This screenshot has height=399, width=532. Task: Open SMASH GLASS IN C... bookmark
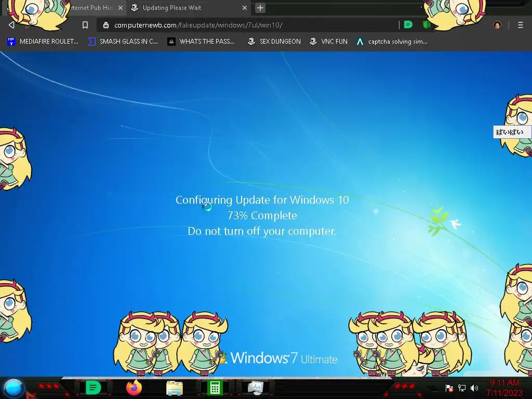123,42
